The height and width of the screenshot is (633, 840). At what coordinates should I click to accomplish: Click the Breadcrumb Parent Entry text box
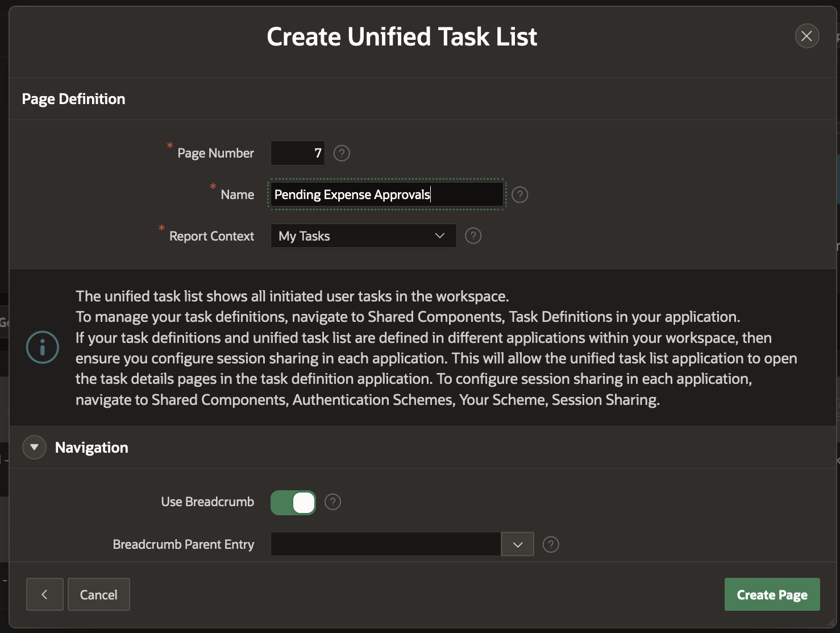coord(386,544)
